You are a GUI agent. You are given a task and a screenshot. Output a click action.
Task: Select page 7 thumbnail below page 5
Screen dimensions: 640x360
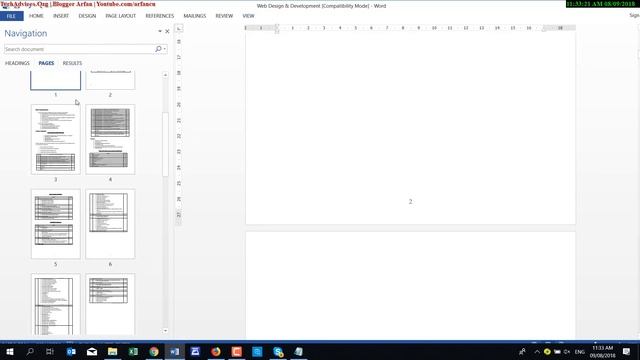click(56, 304)
